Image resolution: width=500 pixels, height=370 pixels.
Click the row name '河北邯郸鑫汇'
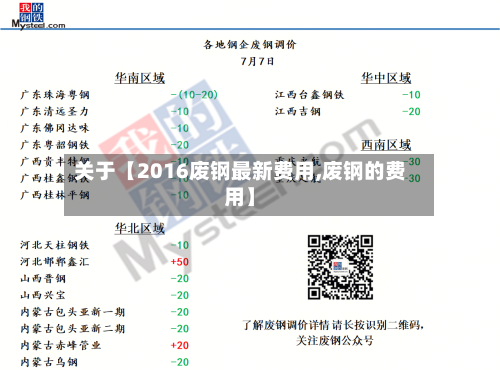click(x=55, y=262)
